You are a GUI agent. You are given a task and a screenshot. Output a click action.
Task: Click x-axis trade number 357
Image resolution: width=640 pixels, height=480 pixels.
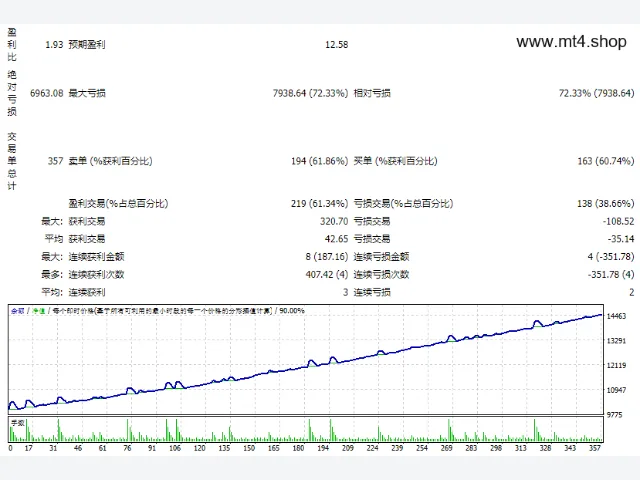(x=595, y=448)
